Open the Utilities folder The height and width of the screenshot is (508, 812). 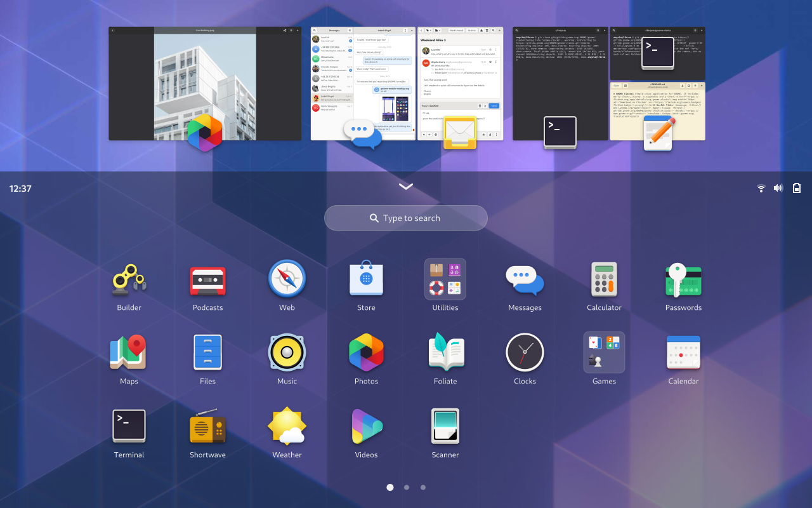click(445, 279)
